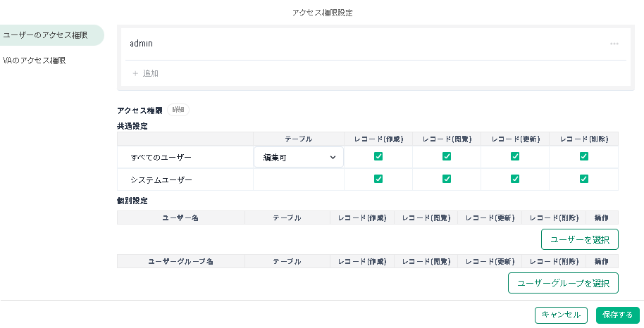
Task: Click the plus icon next to 追加
Action: (x=135, y=73)
